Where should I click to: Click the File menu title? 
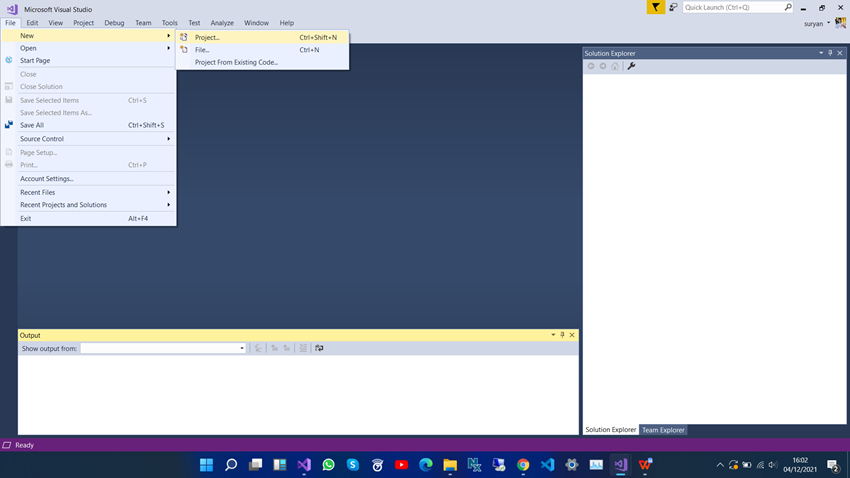pyautogui.click(x=10, y=23)
